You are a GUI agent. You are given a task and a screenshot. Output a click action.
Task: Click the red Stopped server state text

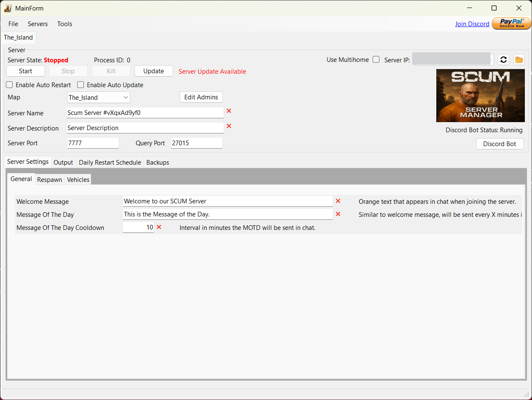coord(56,60)
